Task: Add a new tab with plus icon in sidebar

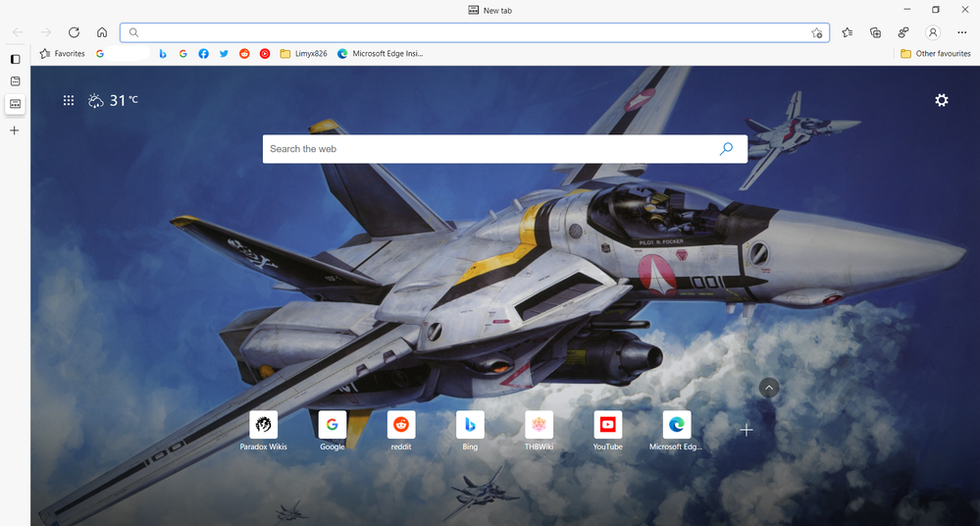Action: 15,131
